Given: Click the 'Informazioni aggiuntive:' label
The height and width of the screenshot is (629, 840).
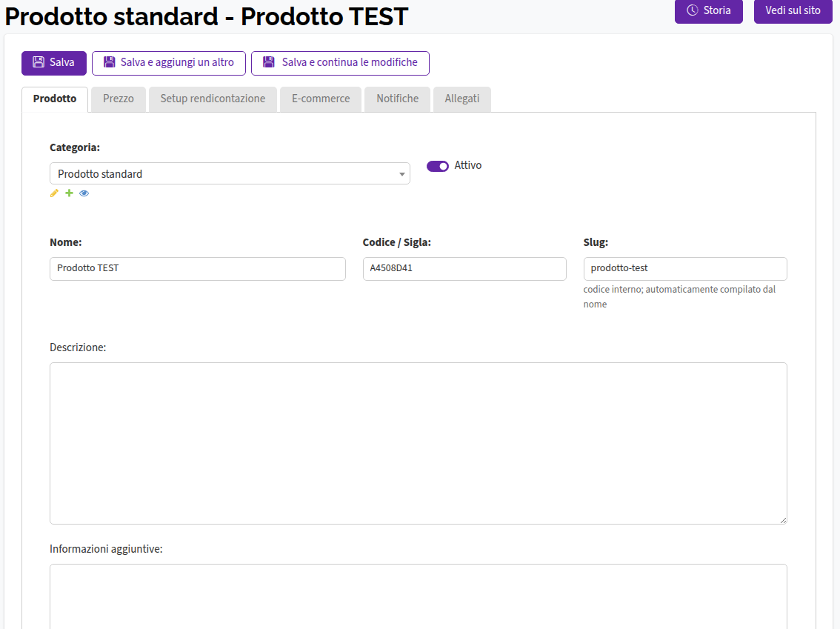Looking at the screenshot, I should coord(106,549).
